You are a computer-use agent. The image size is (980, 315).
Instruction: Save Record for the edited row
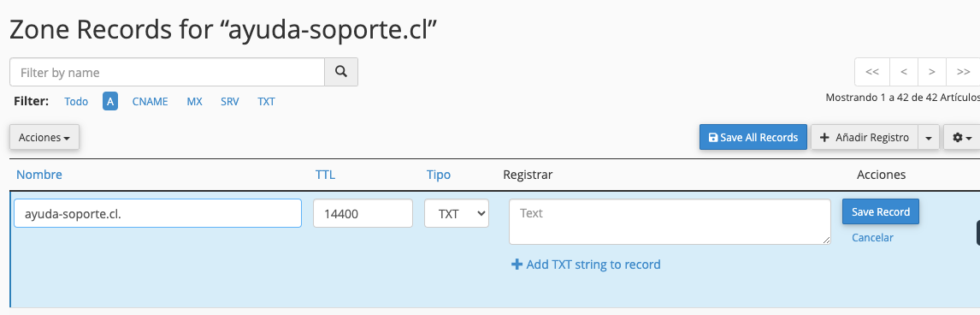click(x=881, y=212)
